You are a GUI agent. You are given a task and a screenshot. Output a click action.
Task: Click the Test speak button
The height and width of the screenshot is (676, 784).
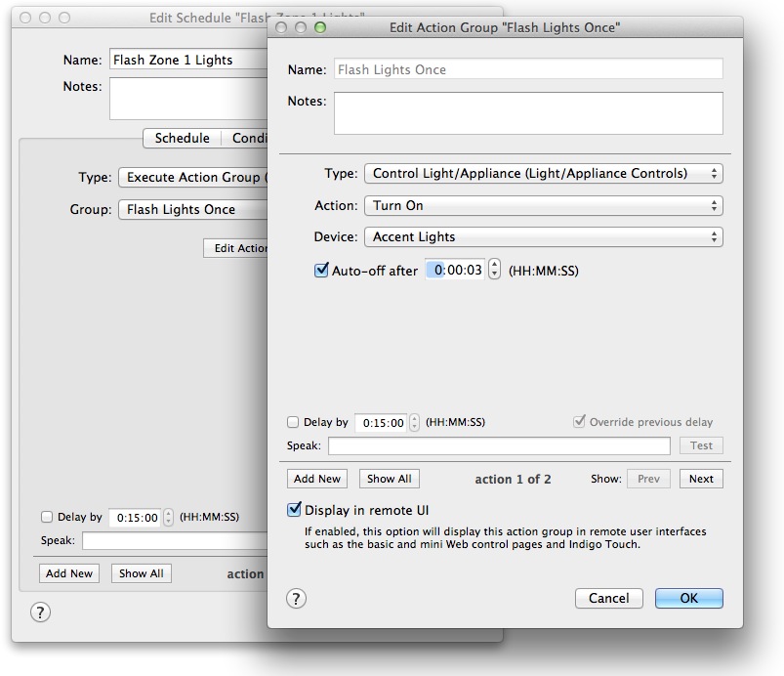(701, 445)
